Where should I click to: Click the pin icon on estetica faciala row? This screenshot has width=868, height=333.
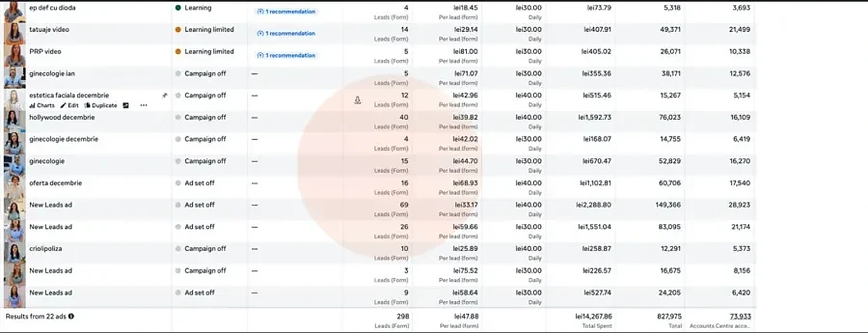click(165, 96)
